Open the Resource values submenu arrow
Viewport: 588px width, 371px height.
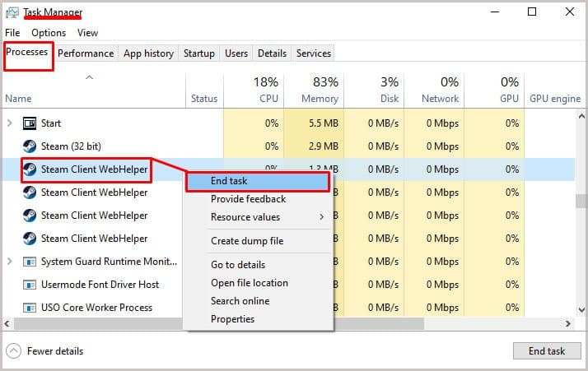(x=321, y=217)
